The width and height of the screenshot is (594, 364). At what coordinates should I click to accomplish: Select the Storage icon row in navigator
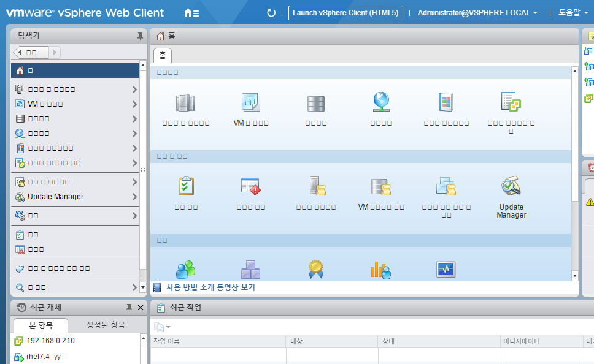coord(75,119)
